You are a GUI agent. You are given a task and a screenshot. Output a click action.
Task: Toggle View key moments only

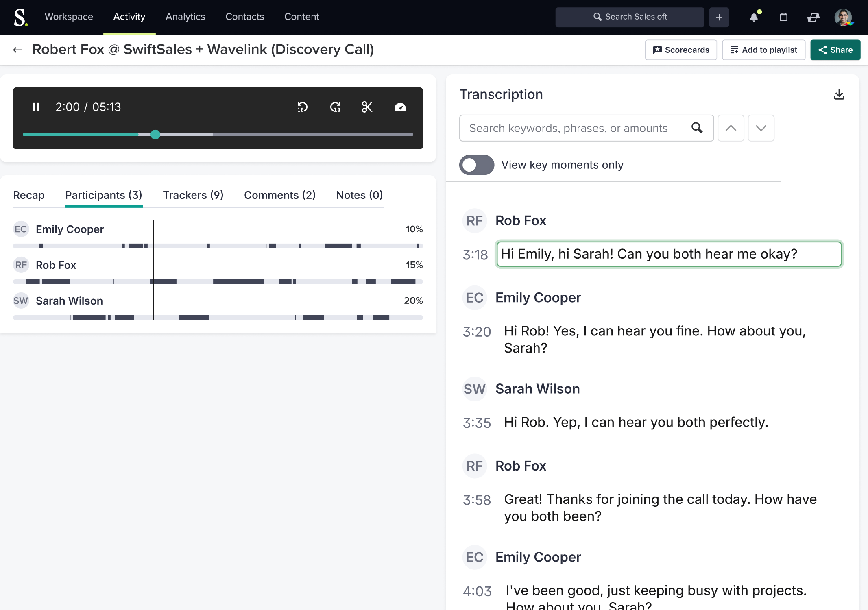tap(477, 165)
